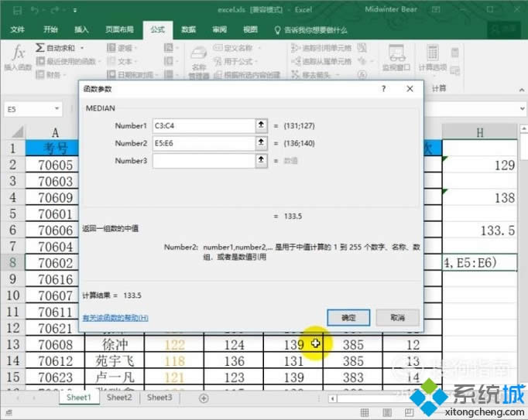Click the Number3 input field
This screenshot has height=420, width=528.
[204, 161]
